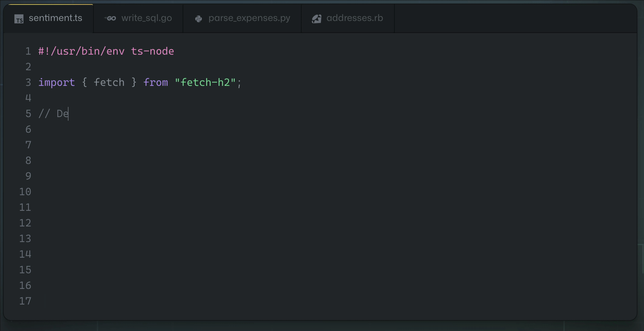The image size is (644, 331).
Task: Click the Go gopher icon on write_sql.go tab
Action: pyautogui.click(x=110, y=18)
